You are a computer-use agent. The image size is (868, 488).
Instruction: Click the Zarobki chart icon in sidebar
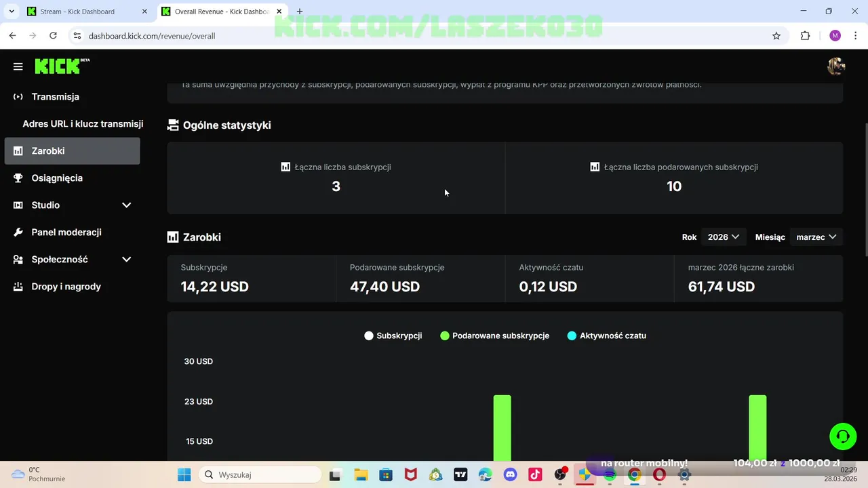pyautogui.click(x=18, y=151)
